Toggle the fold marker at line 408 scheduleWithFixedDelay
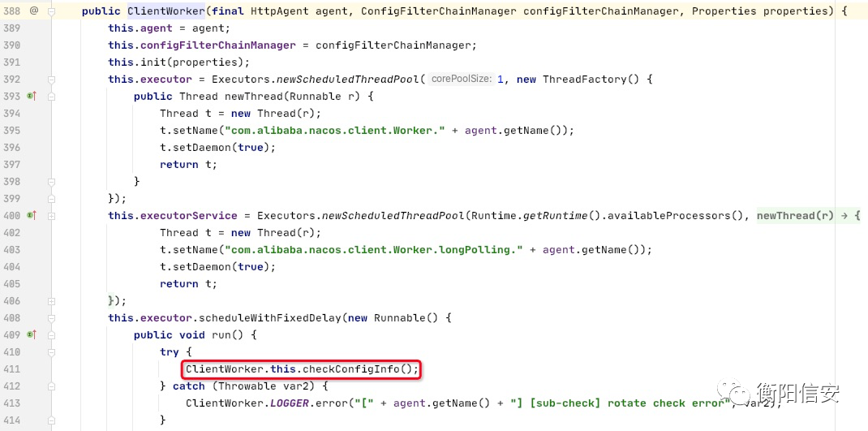Viewport: 868px width, 431px height. tap(51, 318)
